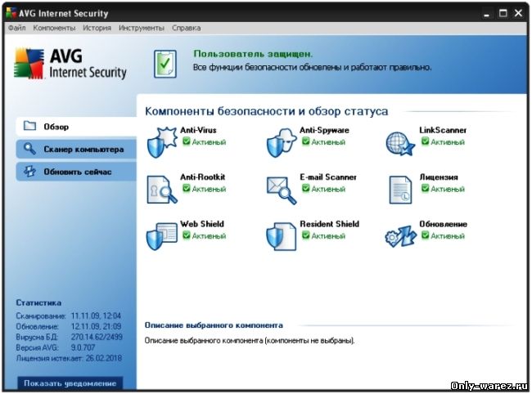Open the История menu
Screen dimensions: 532x394
(97, 27)
